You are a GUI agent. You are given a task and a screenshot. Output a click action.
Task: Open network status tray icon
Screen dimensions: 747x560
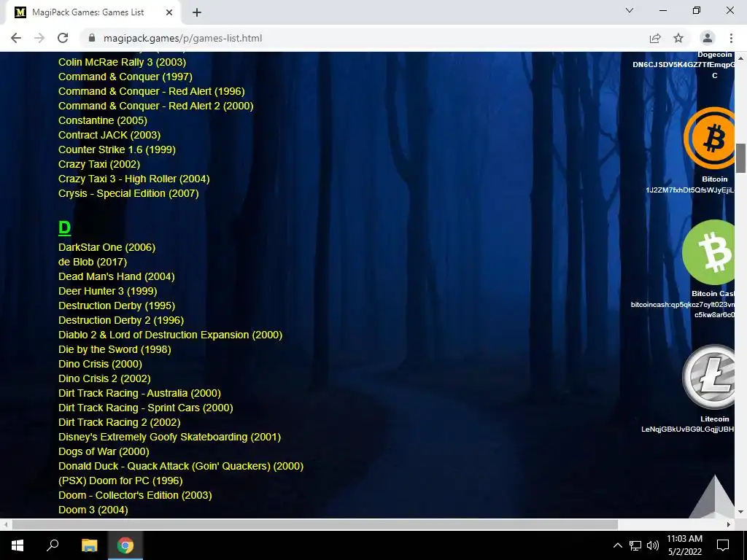click(635, 545)
